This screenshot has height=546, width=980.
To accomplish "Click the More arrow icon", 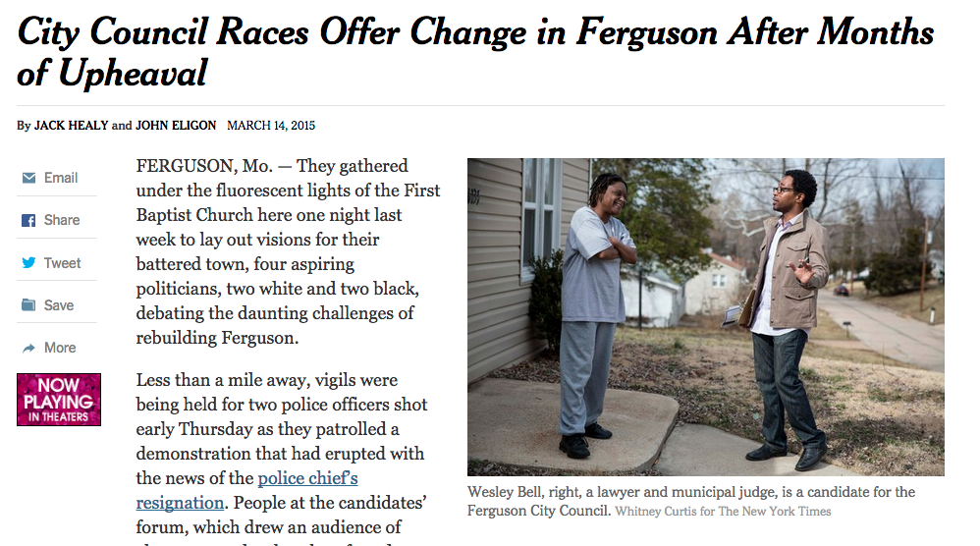I will click(28, 348).
